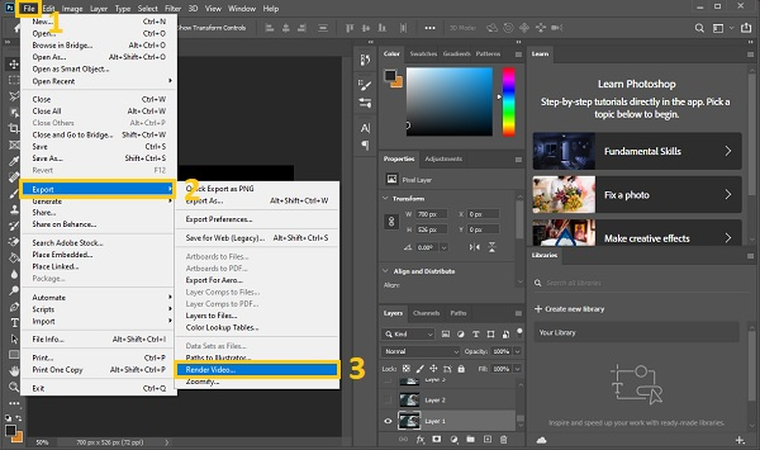Select the Crop tool
Viewport: 760px width, 450px height.
point(13,128)
